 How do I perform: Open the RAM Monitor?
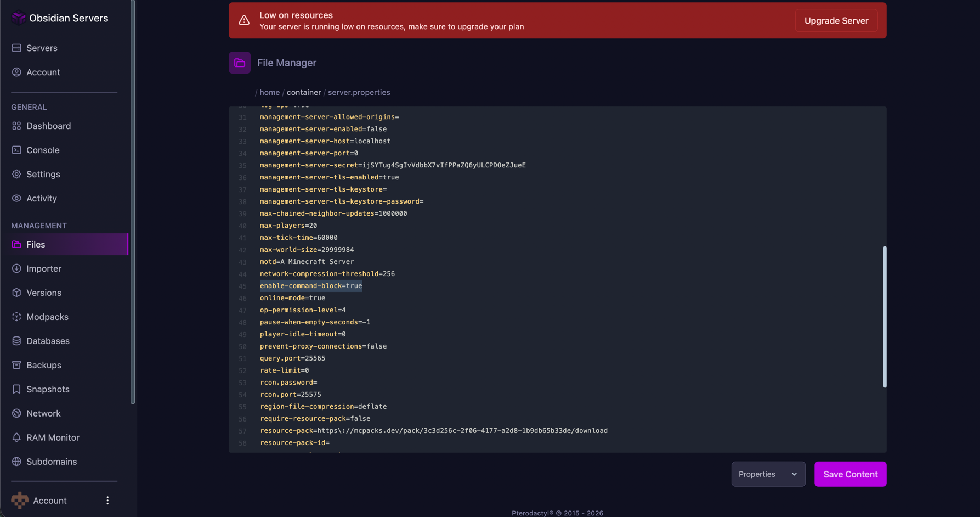pos(53,437)
